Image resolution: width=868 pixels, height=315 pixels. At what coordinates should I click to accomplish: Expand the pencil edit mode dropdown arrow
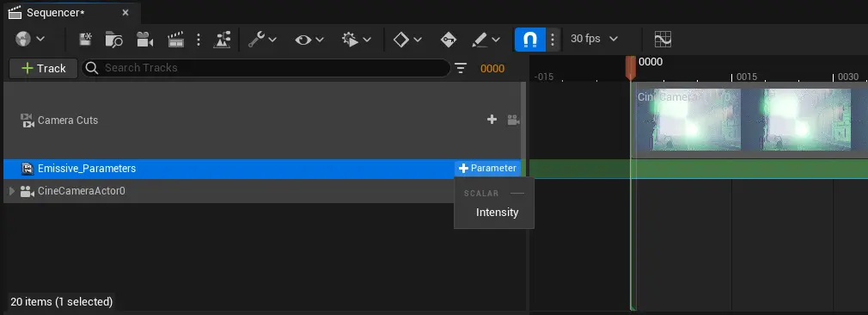click(496, 39)
